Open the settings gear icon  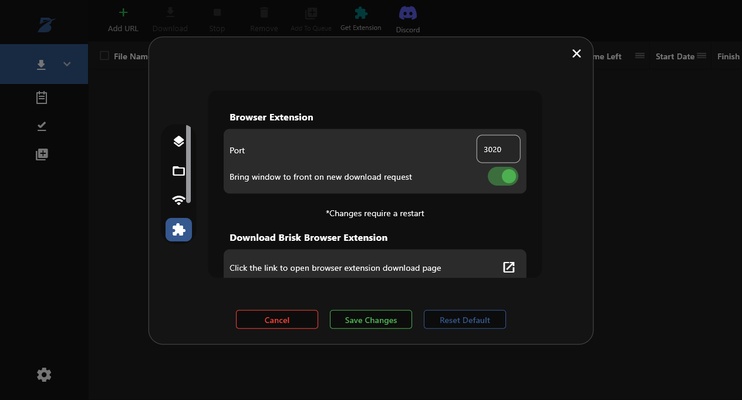pos(44,375)
